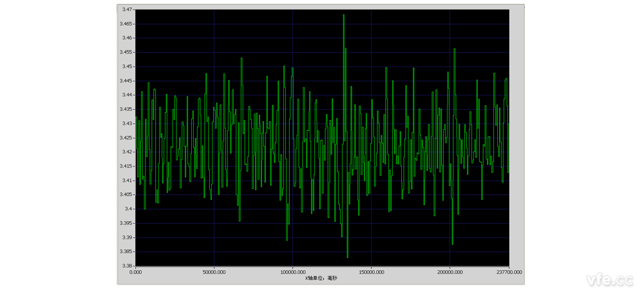The width and height of the screenshot is (644, 289).
Task: Select the 50000.000 X-axis tick label
Action: 214,272
